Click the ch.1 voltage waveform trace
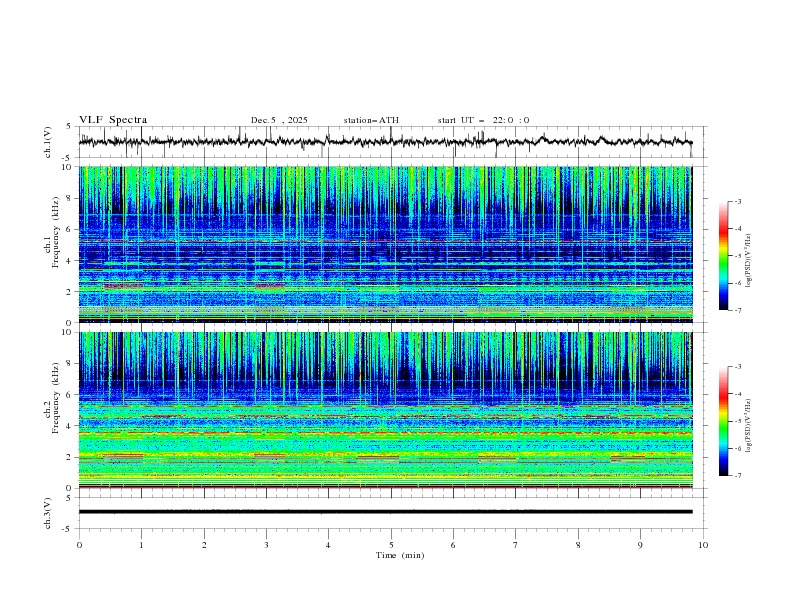Image resolution: width=792 pixels, height=612 pixels. 385,142
